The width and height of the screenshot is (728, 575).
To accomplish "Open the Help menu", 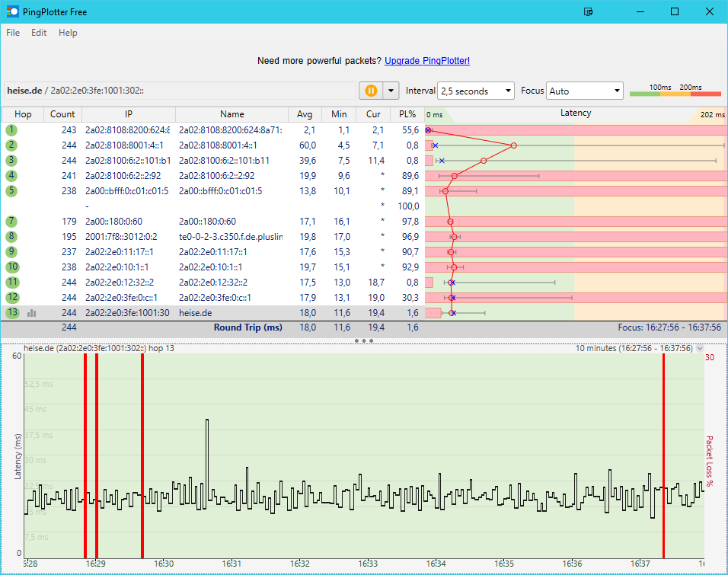I will [x=68, y=33].
